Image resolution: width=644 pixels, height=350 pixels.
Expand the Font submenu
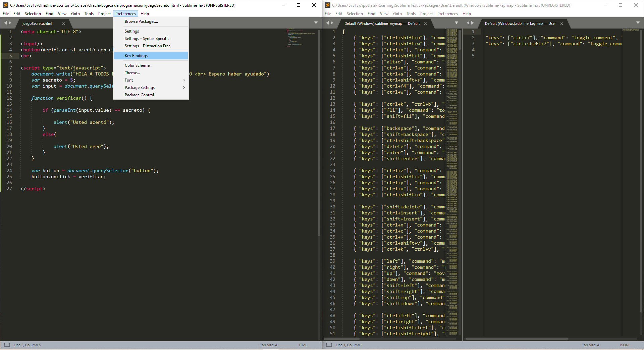[151, 80]
